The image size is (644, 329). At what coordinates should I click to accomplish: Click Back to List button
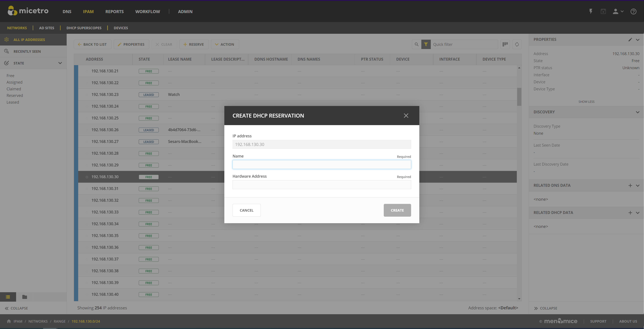[92, 44]
